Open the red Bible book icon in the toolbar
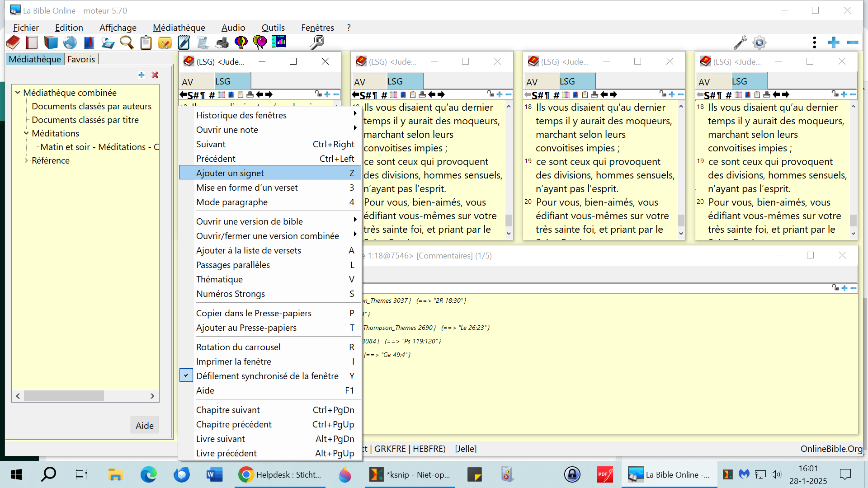This screenshot has width=868, height=488. (13, 42)
